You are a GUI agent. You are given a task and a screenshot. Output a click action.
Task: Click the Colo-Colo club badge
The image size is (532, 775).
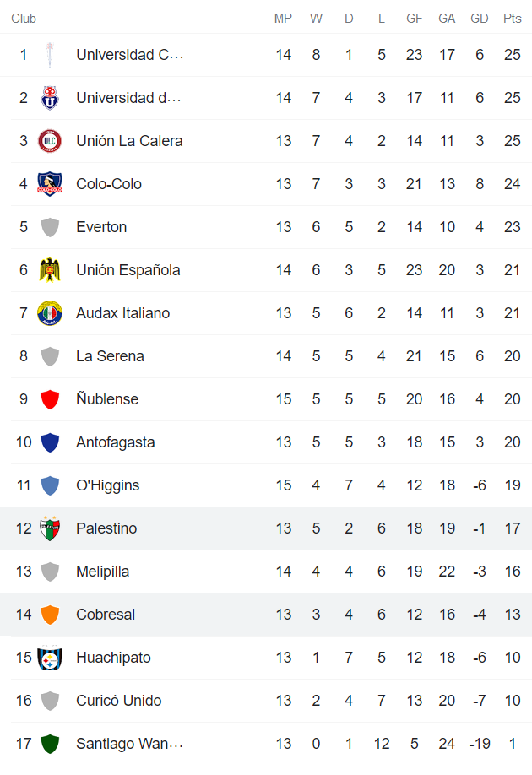[50, 184]
